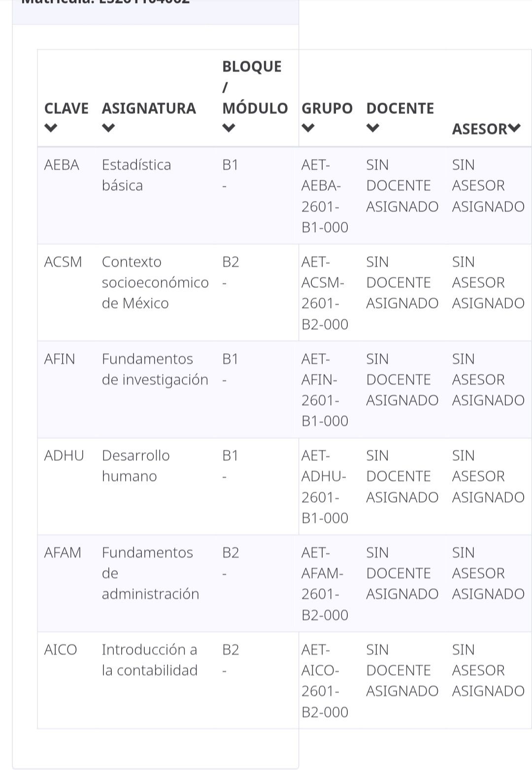The height and width of the screenshot is (770, 532).
Task: Click chevron next to ASESOR header
Action: [x=514, y=129]
